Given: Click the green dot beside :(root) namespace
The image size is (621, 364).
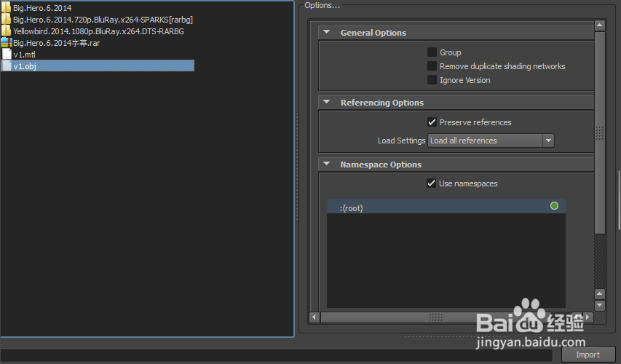Looking at the screenshot, I should click(x=554, y=205).
